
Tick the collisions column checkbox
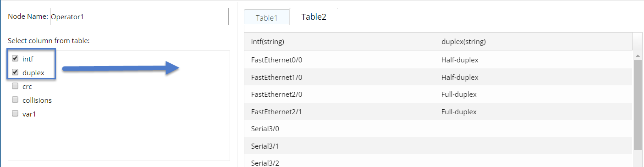[15, 100]
